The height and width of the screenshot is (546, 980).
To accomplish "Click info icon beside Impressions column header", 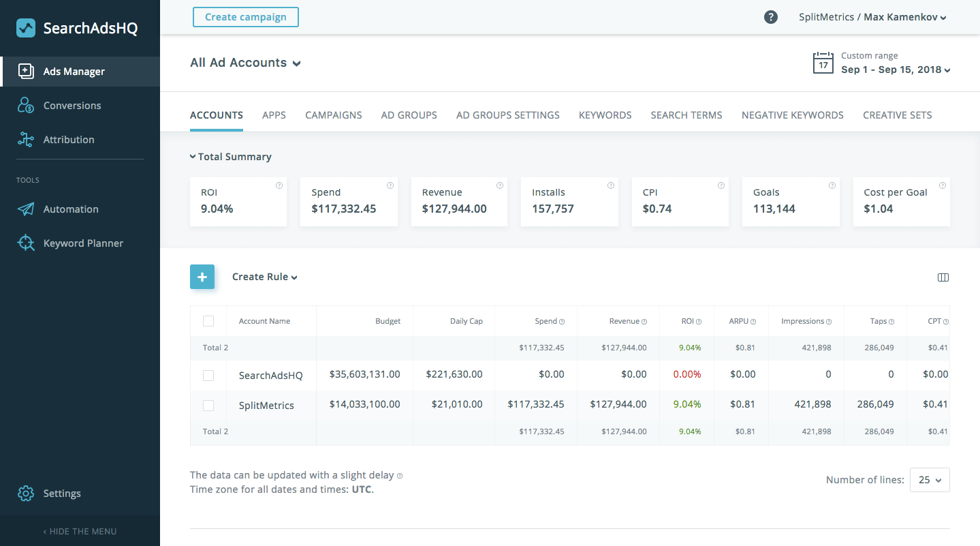I will 829,322.
